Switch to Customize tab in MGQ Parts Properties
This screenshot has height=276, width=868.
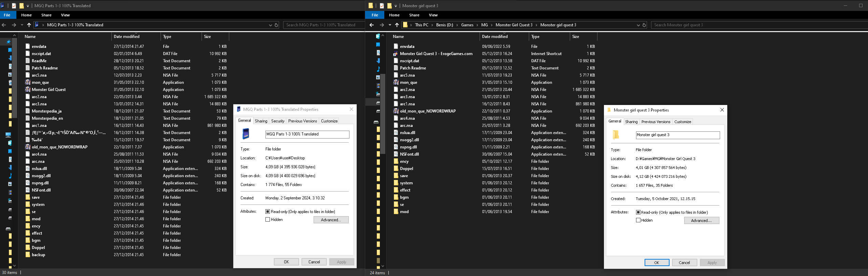(x=329, y=121)
